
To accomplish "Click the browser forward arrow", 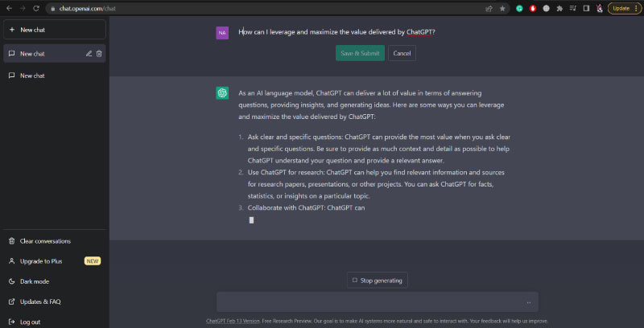I will (x=23, y=8).
